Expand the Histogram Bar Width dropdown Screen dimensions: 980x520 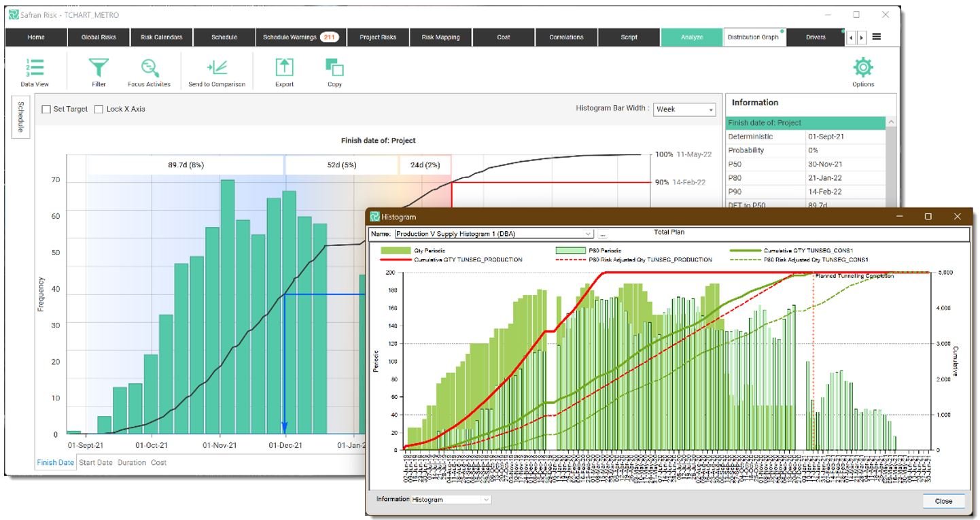684,109
